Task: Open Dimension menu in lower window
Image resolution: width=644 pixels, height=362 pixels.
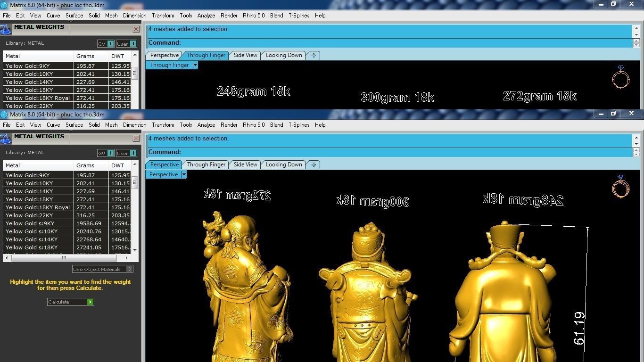Action: click(x=135, y=125)
